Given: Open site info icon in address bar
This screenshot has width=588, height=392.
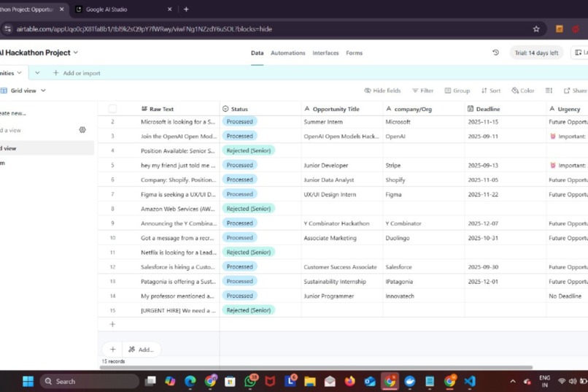Looking at the screenshot, I should coord(7,29).
